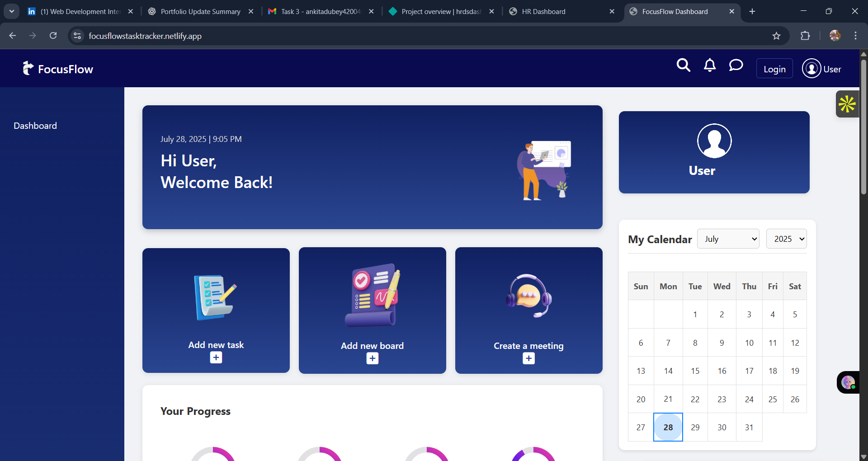Switch to the Web Development LinkedIn tab

(80, 12)
